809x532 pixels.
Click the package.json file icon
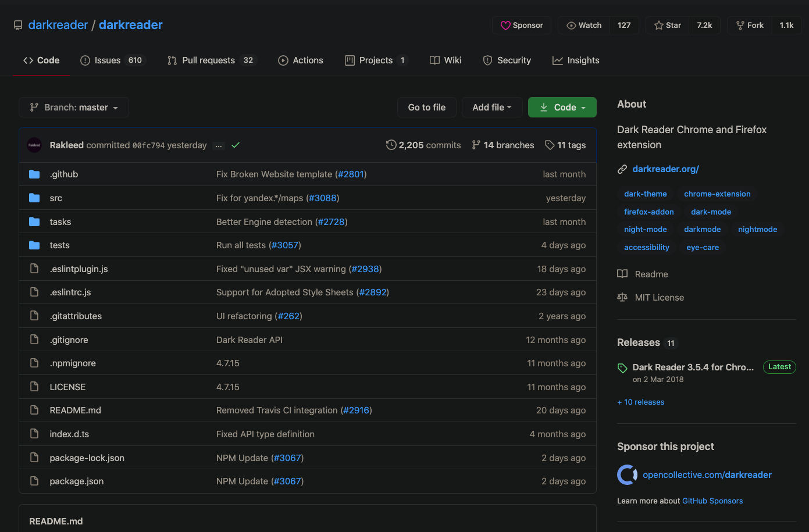click(34, 481)
